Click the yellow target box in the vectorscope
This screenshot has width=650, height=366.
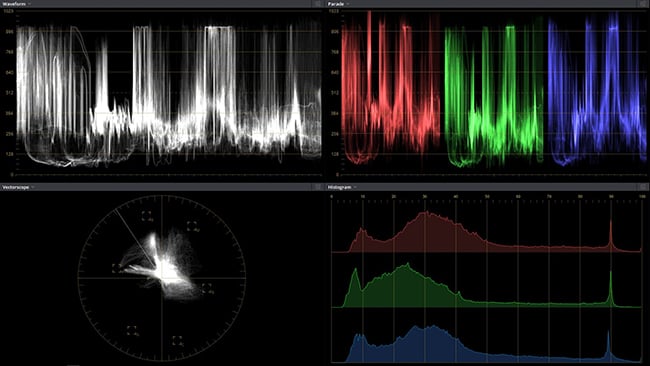click(117, 268)
